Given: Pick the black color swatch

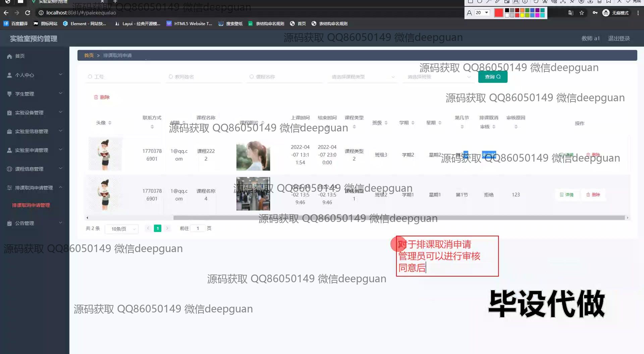Looking at the screenshot, I should (x=507, y=10).
